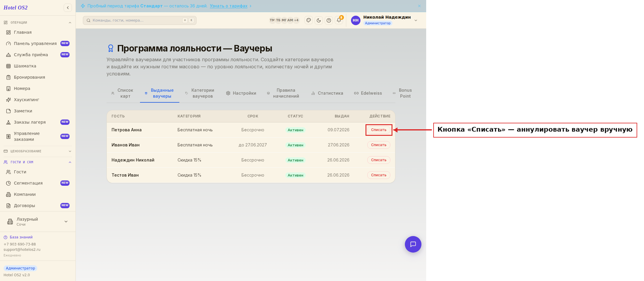
Task: Open Главная in the sidebar
Action: (x=38, y=32)
